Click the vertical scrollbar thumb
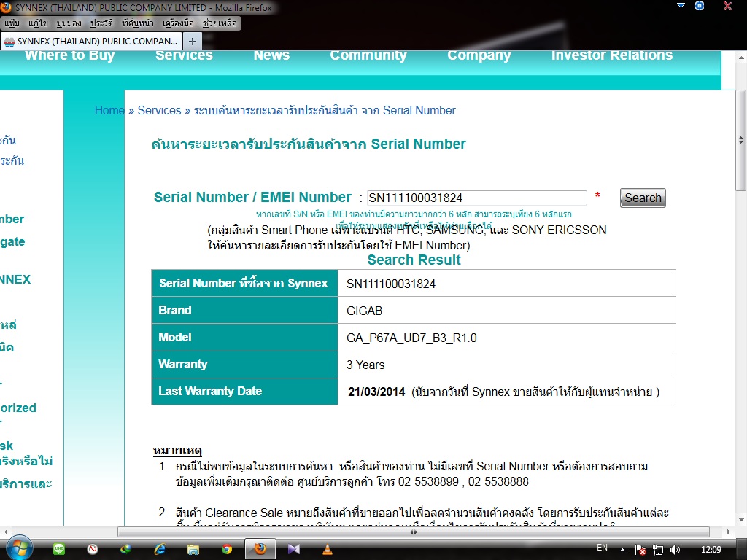 pos(741,140)
